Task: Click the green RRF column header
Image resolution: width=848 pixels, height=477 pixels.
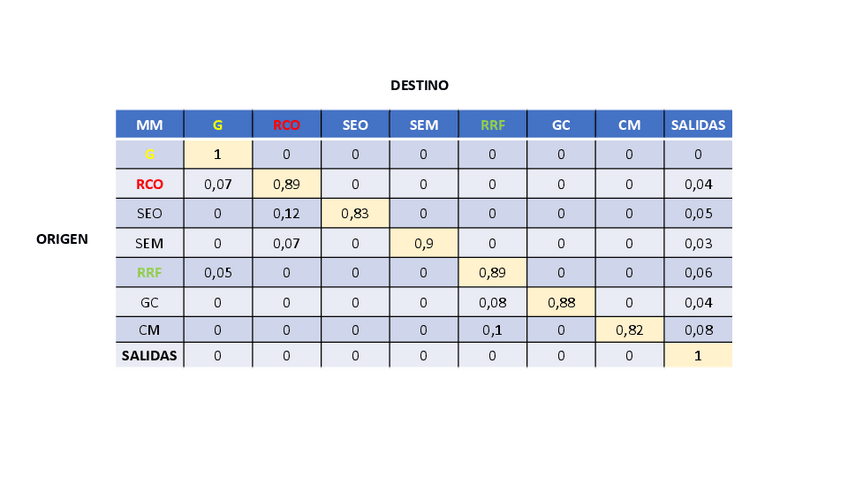Action: [492, 125]
